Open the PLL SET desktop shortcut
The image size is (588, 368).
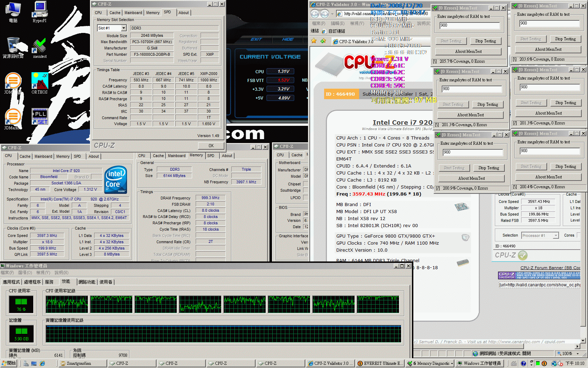[40, 117]
